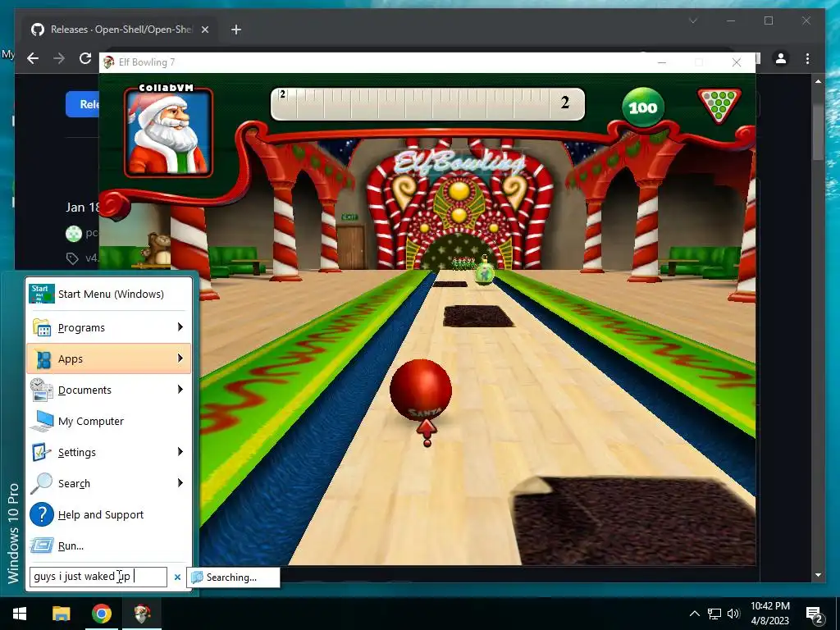The image size is (840, 630).
Task: Expand the Settings submenu arrow
Action: pyautogui.click(x=180, y=452)
